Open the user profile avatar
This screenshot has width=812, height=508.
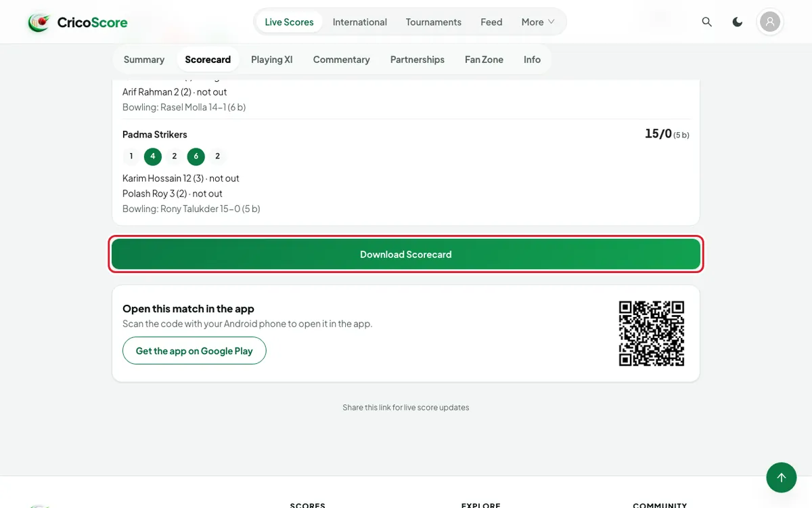tap(770, 22)
